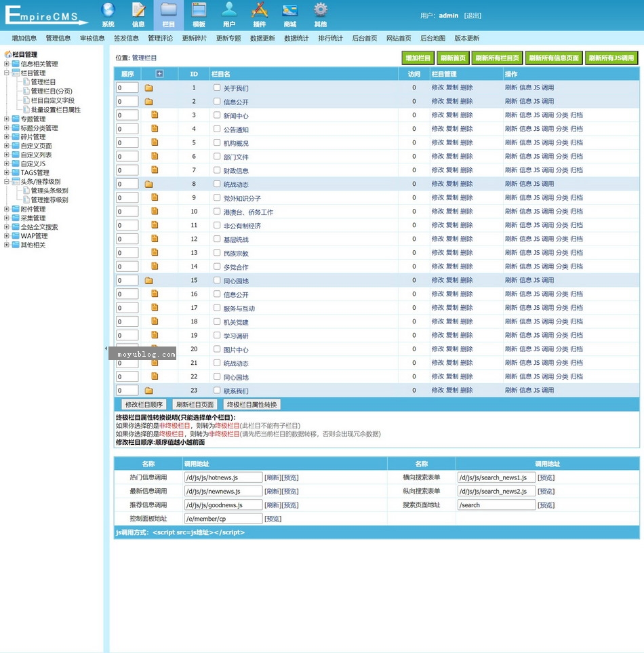This screenshot has width=644, height=653.
Task: Collapse 栏目管理 tree node
Action: click(x=7, y=73)
